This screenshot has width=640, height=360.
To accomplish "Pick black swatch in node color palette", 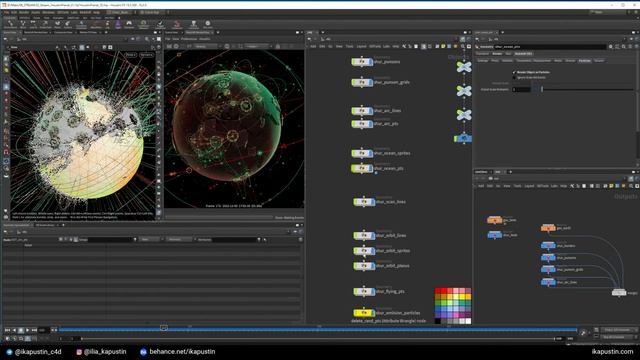I will coord(438,321).
